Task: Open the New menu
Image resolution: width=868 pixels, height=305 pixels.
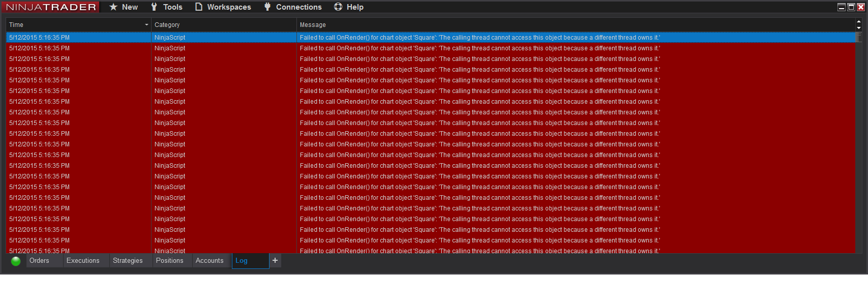Action: tap(124, 7)
